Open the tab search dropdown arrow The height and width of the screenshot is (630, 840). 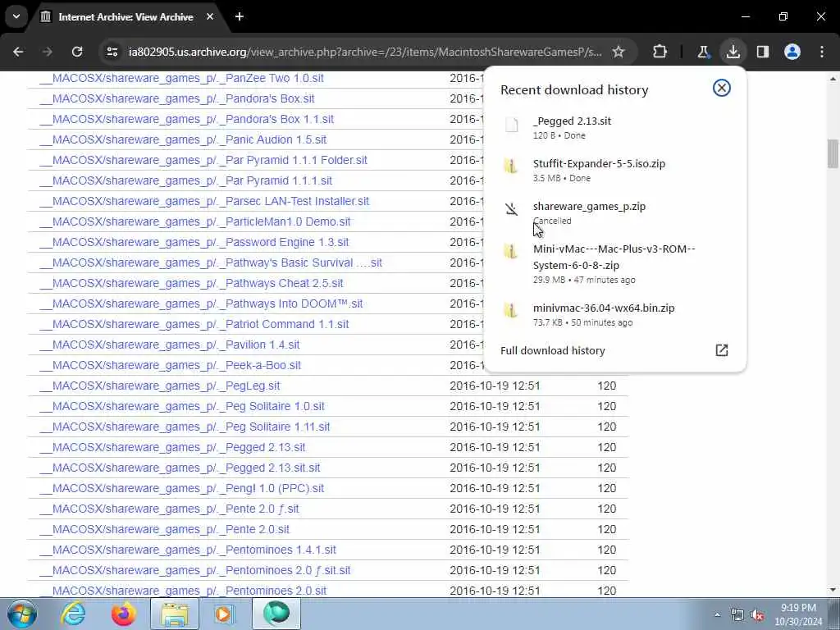tap(16, 16)
